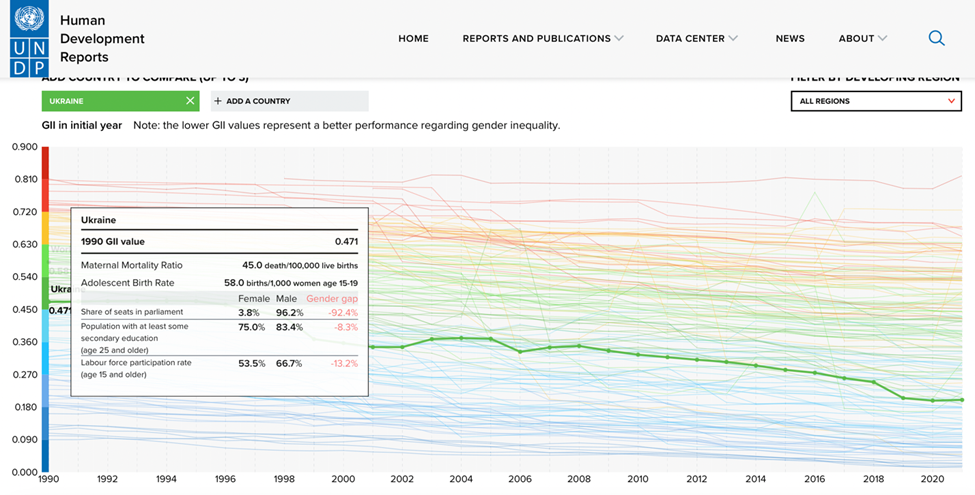This screenshot has height=495, width=975.
Task: Click the yellow segment of GII color scale
Action: pyautogui.click(x=45, y=228)
